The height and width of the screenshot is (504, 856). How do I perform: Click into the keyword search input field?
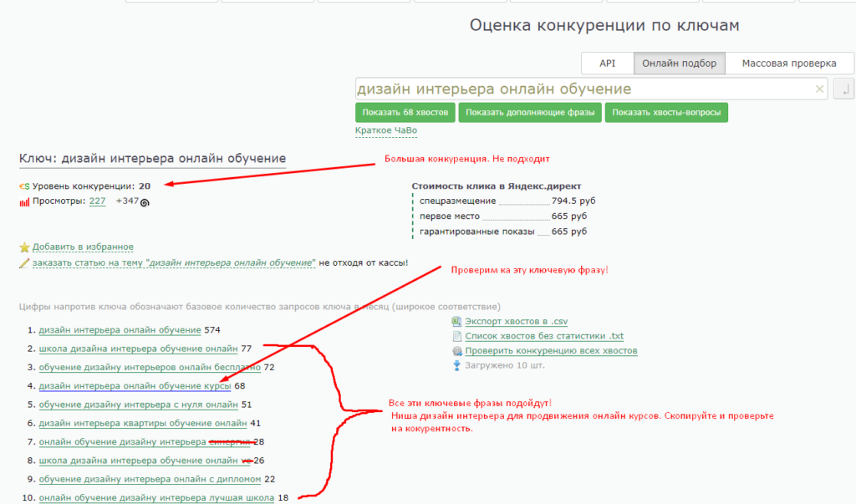[581, 89]
